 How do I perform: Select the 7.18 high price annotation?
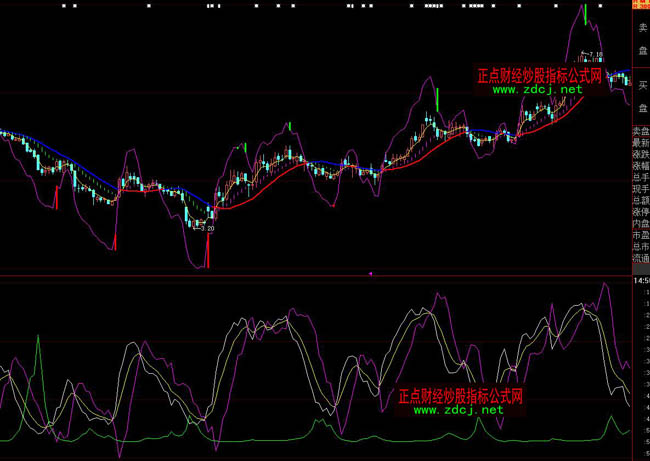594,54
